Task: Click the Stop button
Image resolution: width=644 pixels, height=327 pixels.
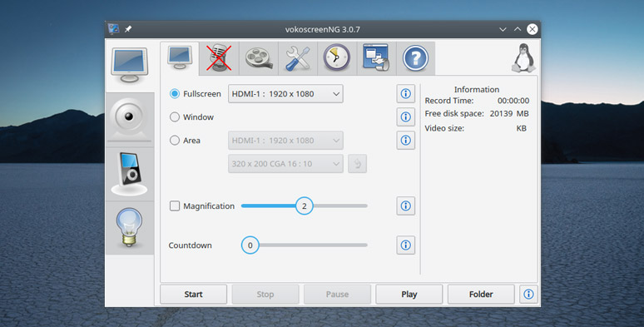Action: click(x=265, y=295)
